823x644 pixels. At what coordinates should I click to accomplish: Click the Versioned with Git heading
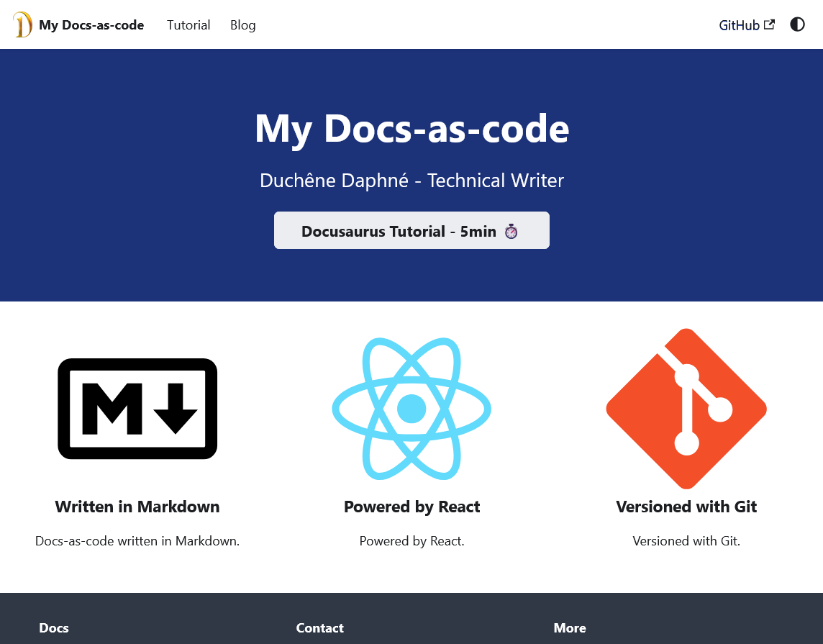(x=686, y=507)
